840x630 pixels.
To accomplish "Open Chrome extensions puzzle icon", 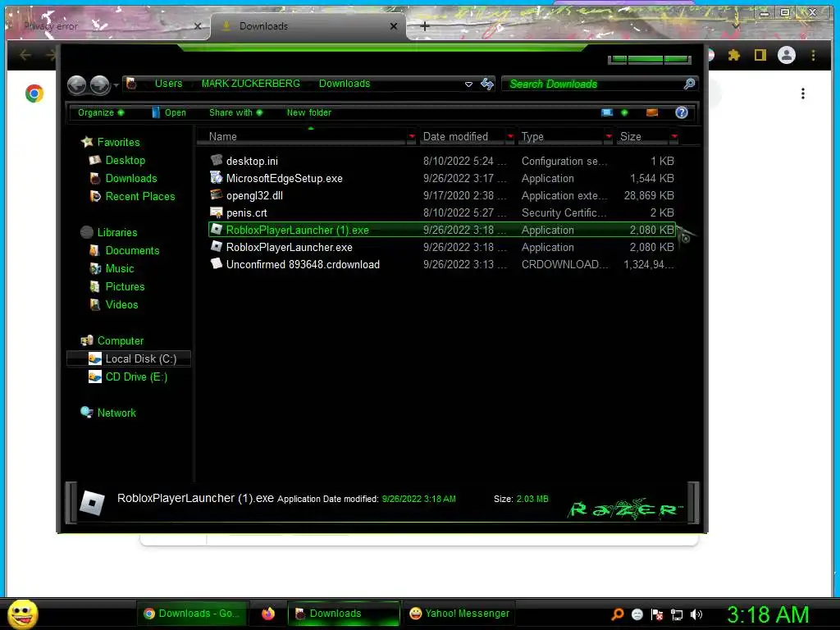I will 734,55.
